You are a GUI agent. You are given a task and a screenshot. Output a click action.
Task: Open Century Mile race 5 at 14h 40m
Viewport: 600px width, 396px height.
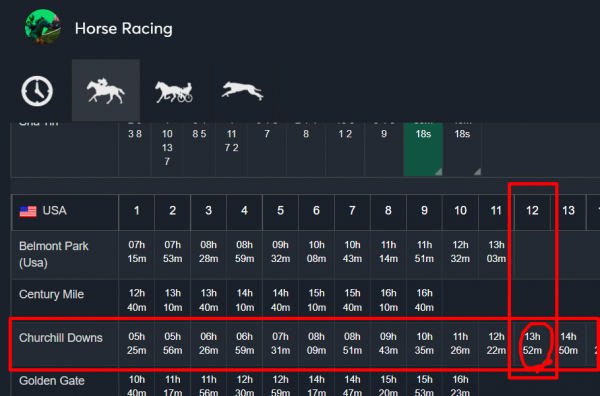point(280,300)
